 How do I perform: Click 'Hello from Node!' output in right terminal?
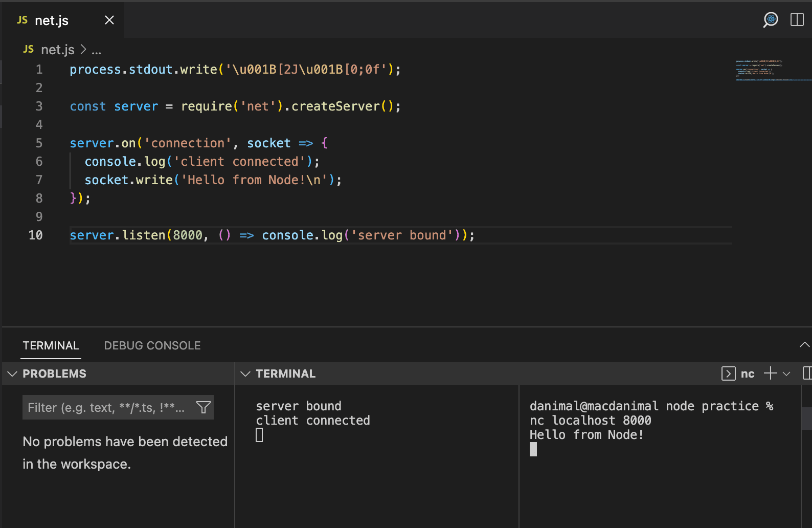pos(587,435)
